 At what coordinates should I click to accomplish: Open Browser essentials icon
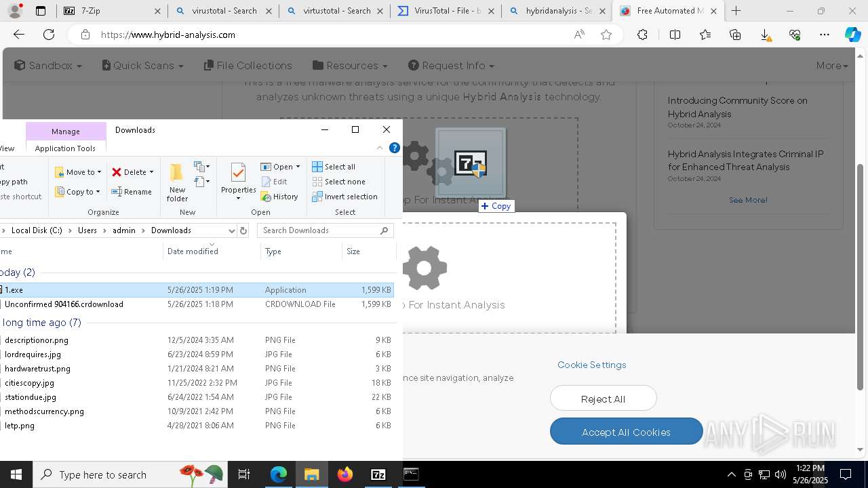[795, 35]
